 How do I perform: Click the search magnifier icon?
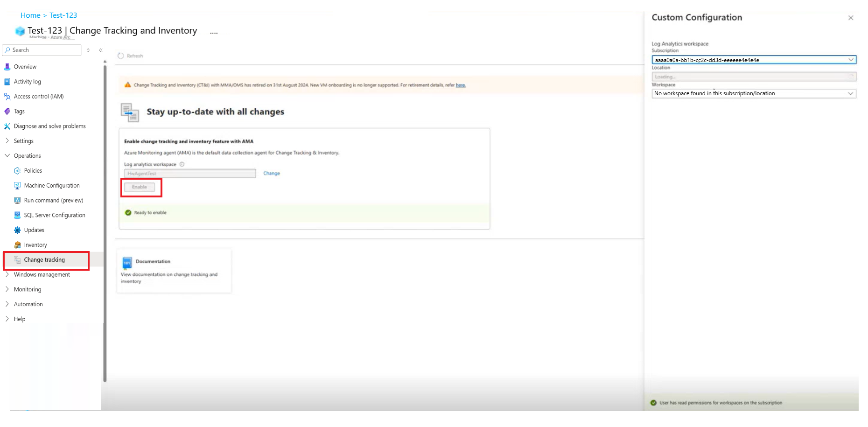[7, 50]
